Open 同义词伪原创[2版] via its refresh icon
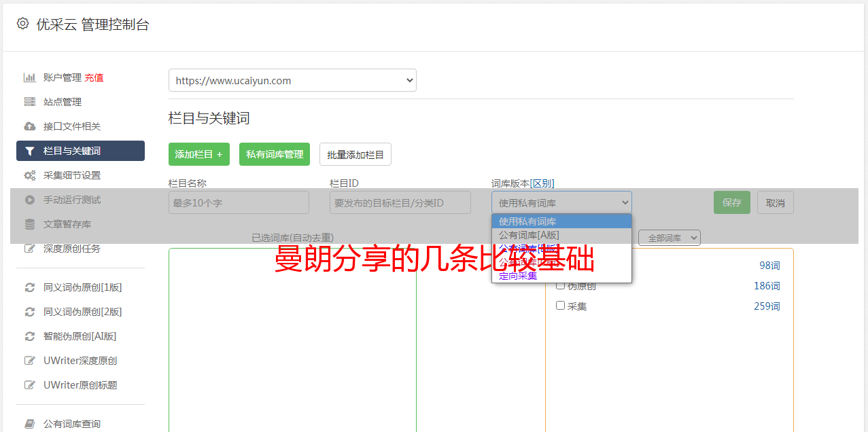 tap(30, 312)
